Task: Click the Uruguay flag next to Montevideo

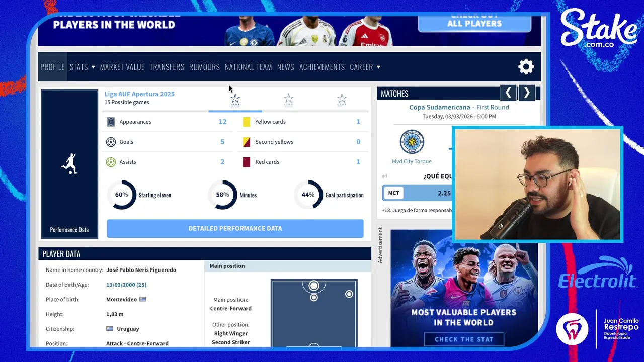Action: (x=143, y=299)
